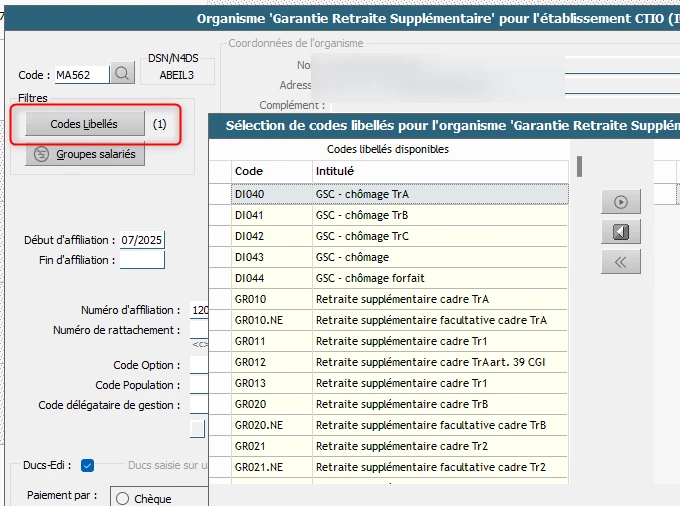680x506 pixels.
Task: Click the Code Option input field
Action: (199, 365)
